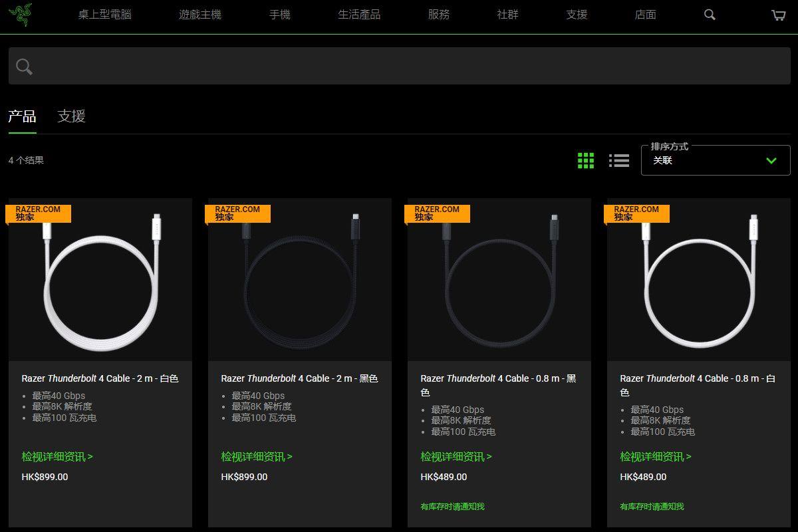Screen dimensions: 798x532
Task: Open the shopping cart icon
Action: (778, 15)
